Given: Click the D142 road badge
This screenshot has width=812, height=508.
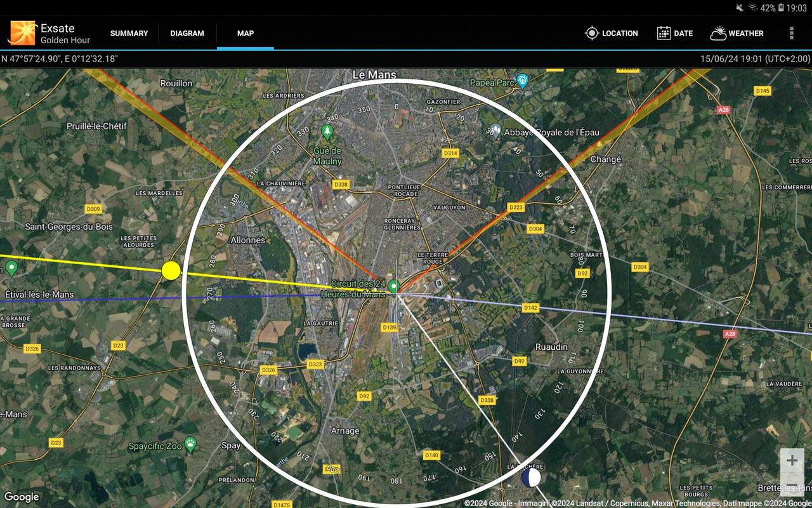Looking at the screenshot, I should 530,308.
